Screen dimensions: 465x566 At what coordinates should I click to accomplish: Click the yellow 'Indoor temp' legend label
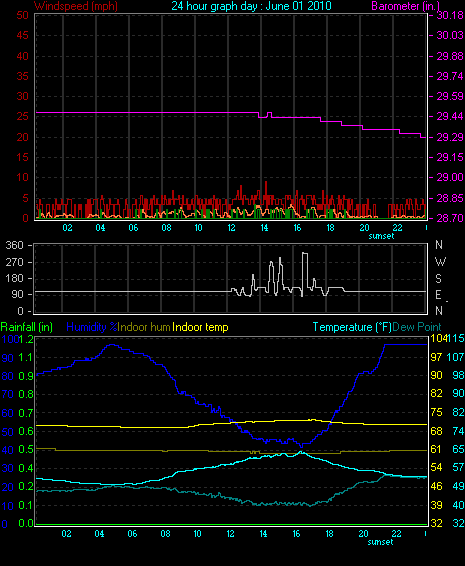pyautogui.click(x=200, y=327)
